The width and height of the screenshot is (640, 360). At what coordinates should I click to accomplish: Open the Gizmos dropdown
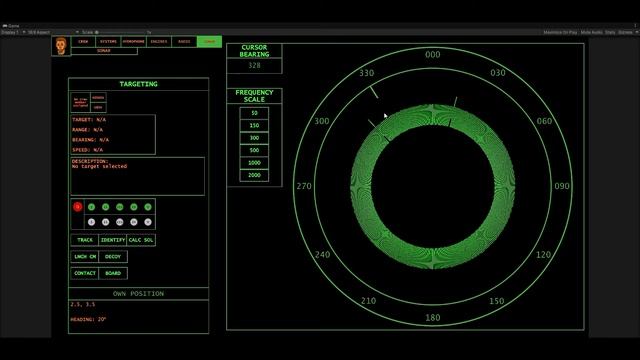pyautogui.click(x=628, y=32)
